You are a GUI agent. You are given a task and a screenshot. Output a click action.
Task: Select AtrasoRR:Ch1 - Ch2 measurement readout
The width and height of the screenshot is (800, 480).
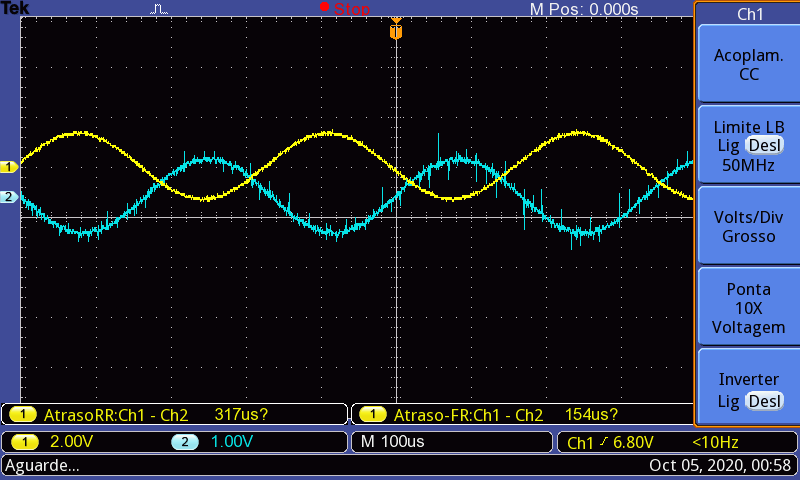coord(174,414)
